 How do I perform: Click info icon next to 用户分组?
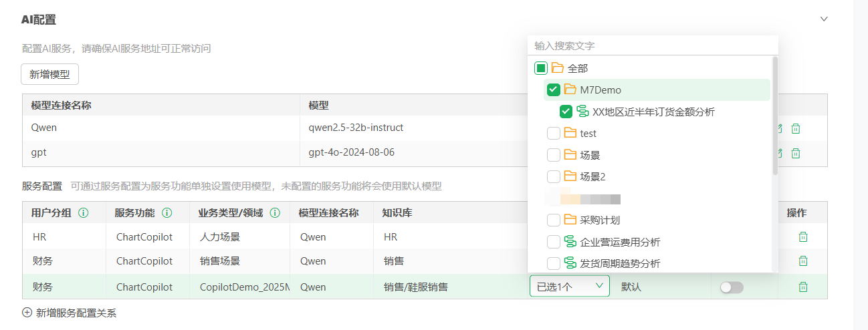[84, 213]
